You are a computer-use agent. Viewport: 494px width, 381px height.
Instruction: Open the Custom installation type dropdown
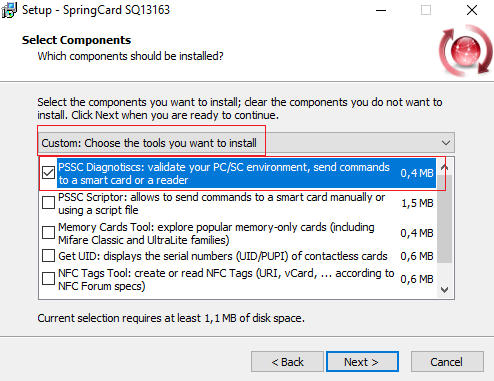(x=246, y=143)
